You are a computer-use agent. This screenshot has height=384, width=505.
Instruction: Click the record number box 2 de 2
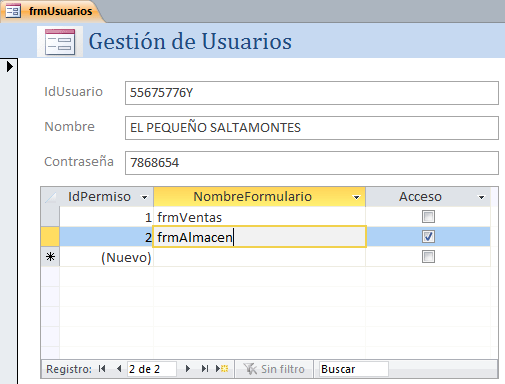coord(152,369)
